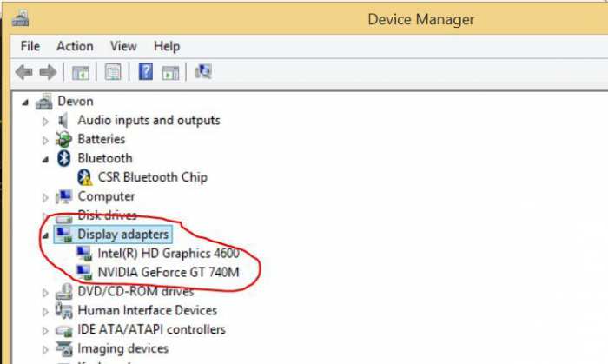The height and width of the screenshot is (364, 608).
Task: Click the Back arrow toolbar icon
Action: [24, 72]
